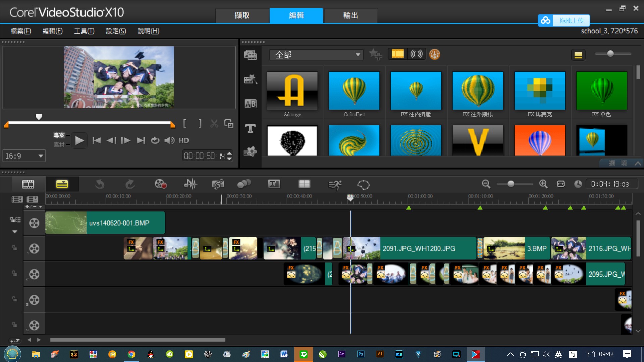The image size is (644, 362).
Task: Open the 設定(S) menu
Action: point(116,31)
